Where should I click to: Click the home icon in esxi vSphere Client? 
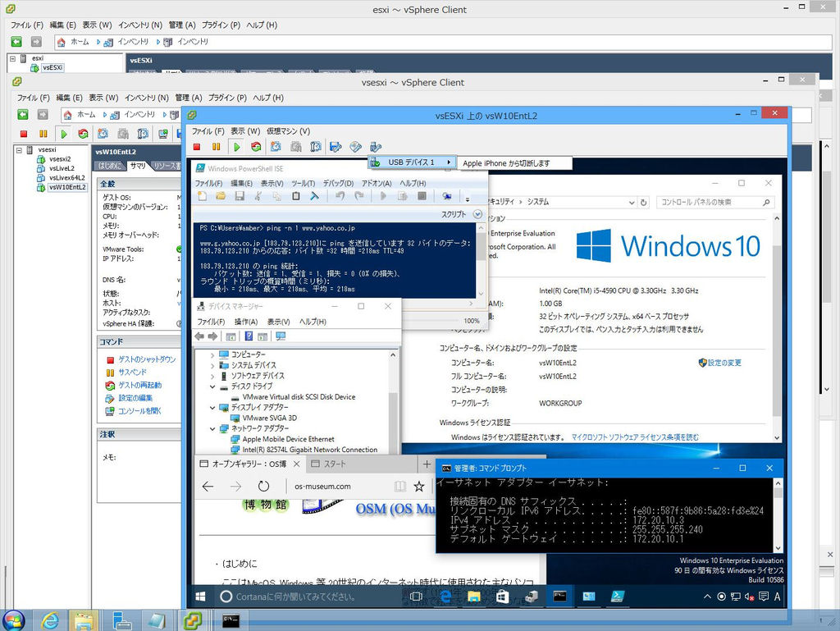61,42
